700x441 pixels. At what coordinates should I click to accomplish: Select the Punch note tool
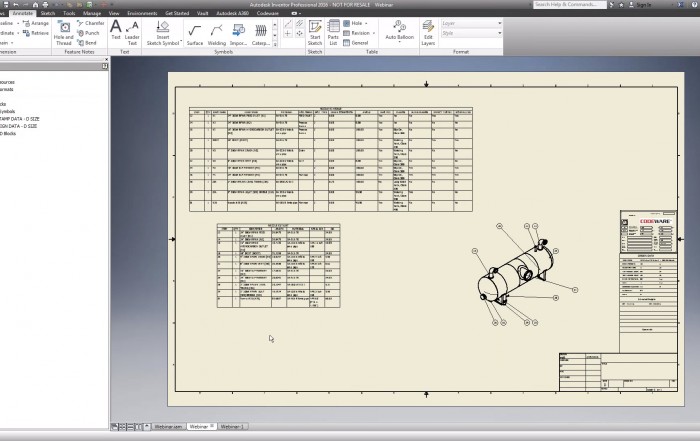[88, 33]
